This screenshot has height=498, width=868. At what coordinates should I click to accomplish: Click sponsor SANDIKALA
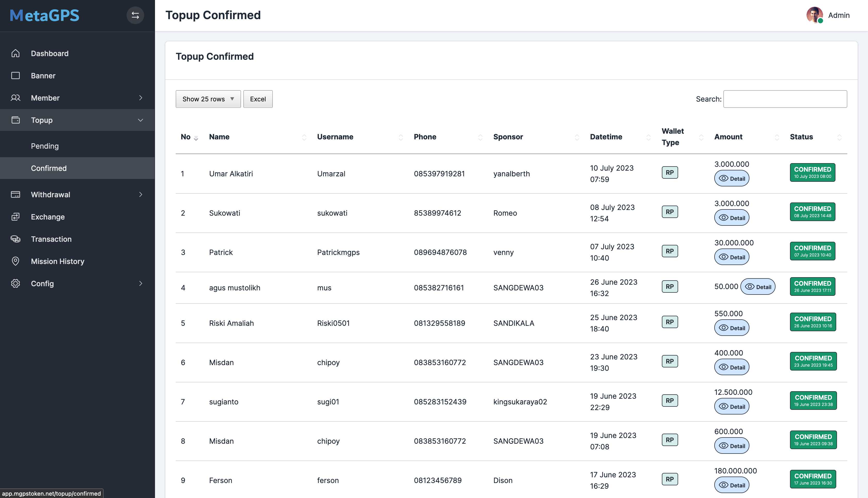(514, 323)
